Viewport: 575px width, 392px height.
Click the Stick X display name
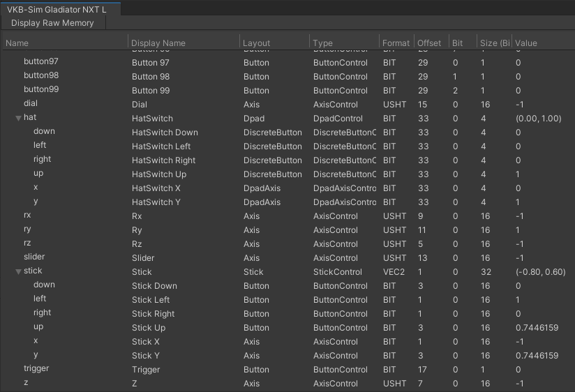[146, 341]
